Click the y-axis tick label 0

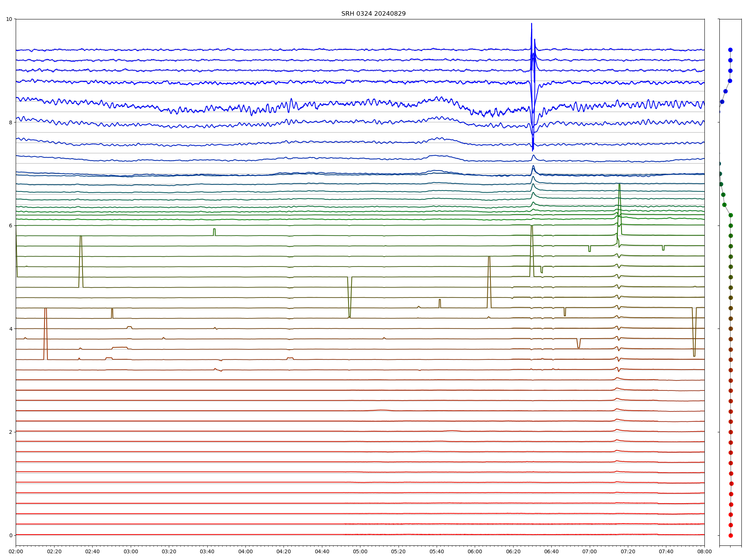tap(10, 535)
